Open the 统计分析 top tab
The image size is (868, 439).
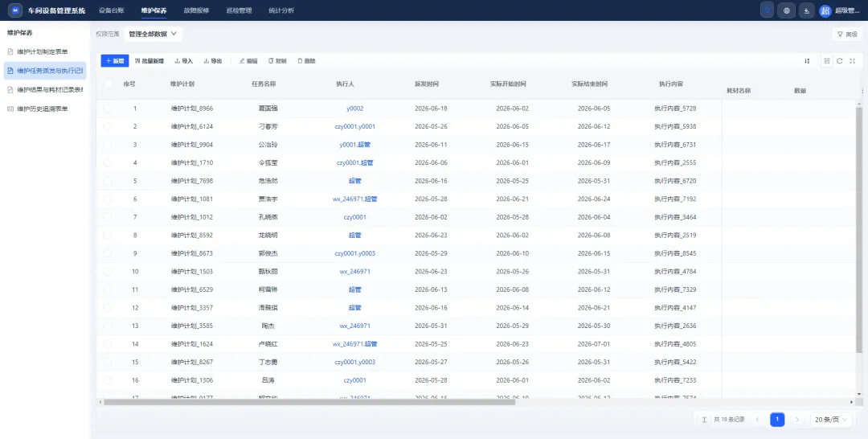[x=281, y=10]
